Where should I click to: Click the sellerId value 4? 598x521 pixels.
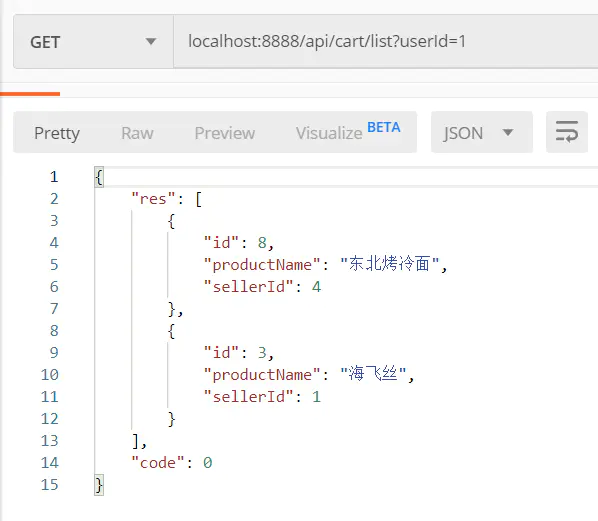point(317,287)
